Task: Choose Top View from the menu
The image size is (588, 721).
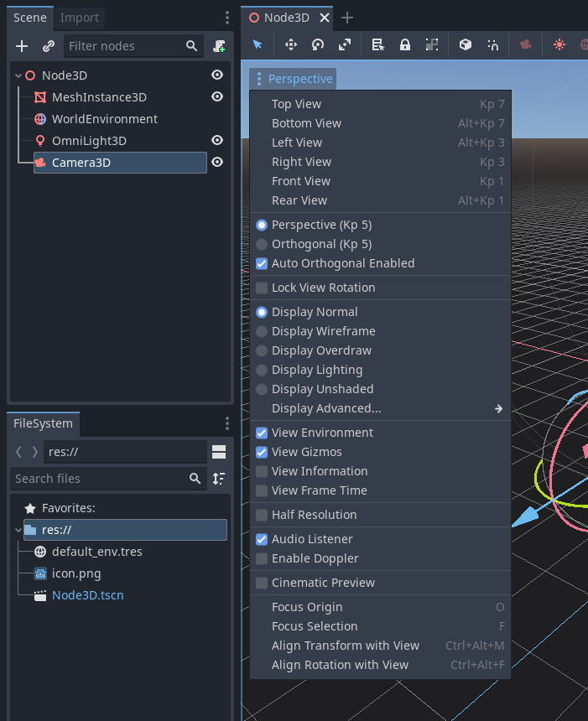Action: 380,105
